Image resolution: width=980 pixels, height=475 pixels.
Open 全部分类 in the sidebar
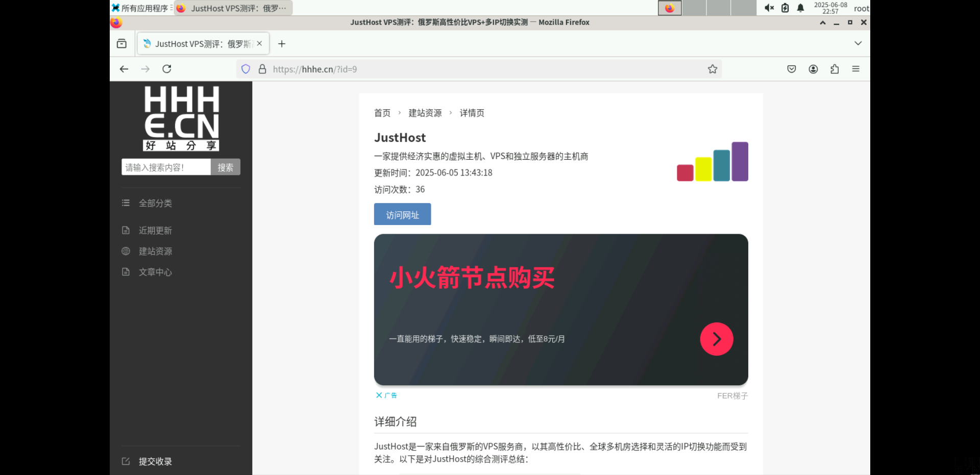click(155, 203)
